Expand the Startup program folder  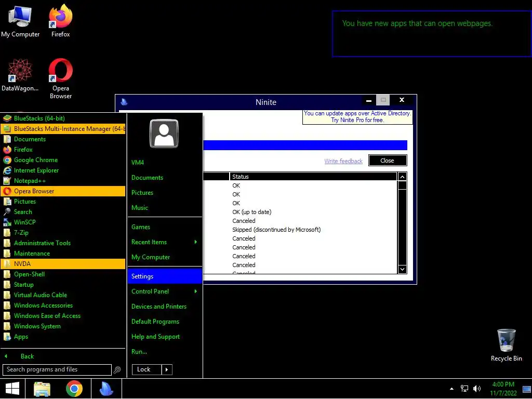coord(63,285)
